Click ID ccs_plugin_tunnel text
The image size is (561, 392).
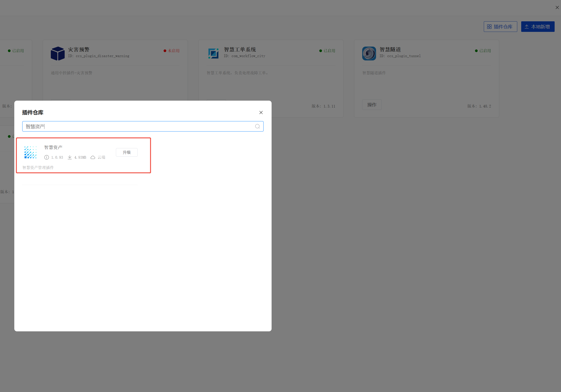pos(400,56)
